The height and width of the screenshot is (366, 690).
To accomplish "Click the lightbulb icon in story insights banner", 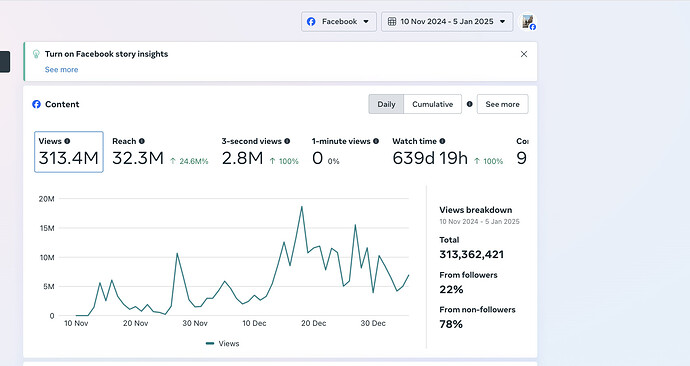I will tap(37, 54).
